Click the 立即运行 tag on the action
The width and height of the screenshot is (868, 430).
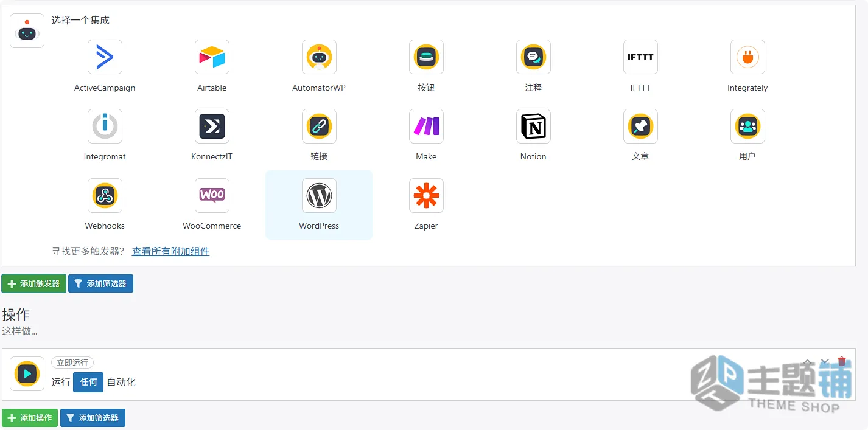pos(72,362)
